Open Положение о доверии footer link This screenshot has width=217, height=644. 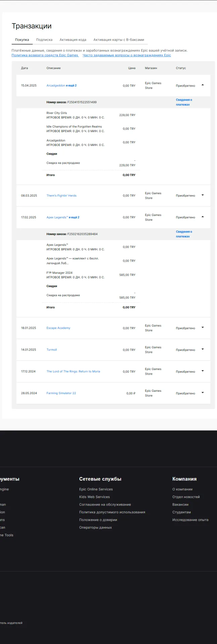[x=98, y=520]
